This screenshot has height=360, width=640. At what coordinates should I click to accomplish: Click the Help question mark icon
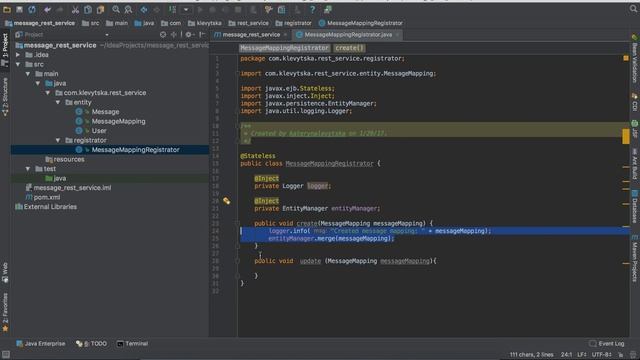[312, 9]
